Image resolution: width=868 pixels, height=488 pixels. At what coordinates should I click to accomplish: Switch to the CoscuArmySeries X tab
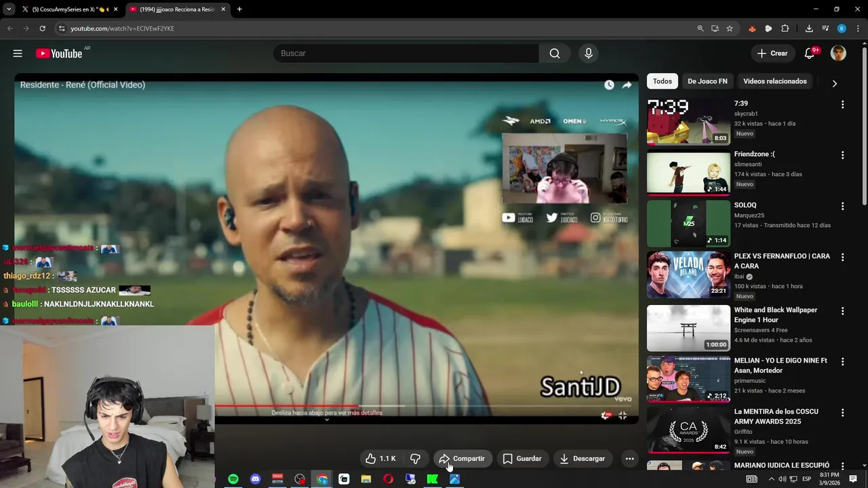coord(70,9)
